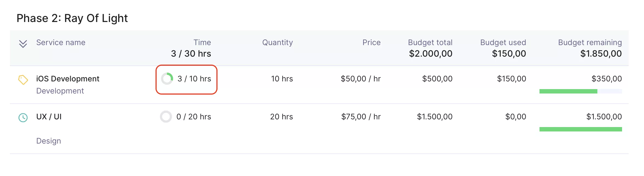644x176 pixels.
Task: Click the Service name column header
Action: [61, 42]
